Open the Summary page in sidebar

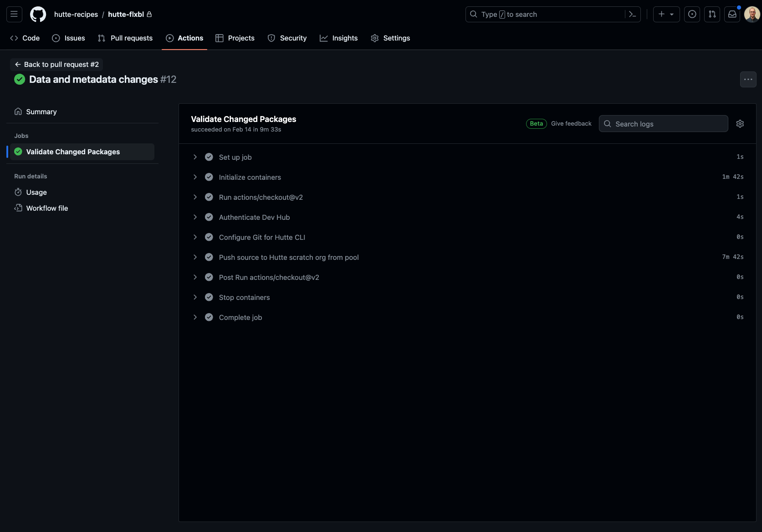[82, 111]
